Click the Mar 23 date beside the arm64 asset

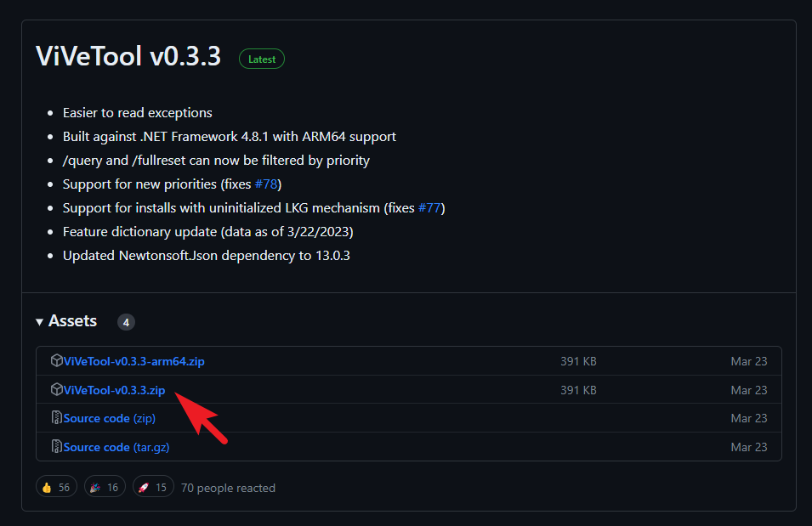(x=749, y=360)
